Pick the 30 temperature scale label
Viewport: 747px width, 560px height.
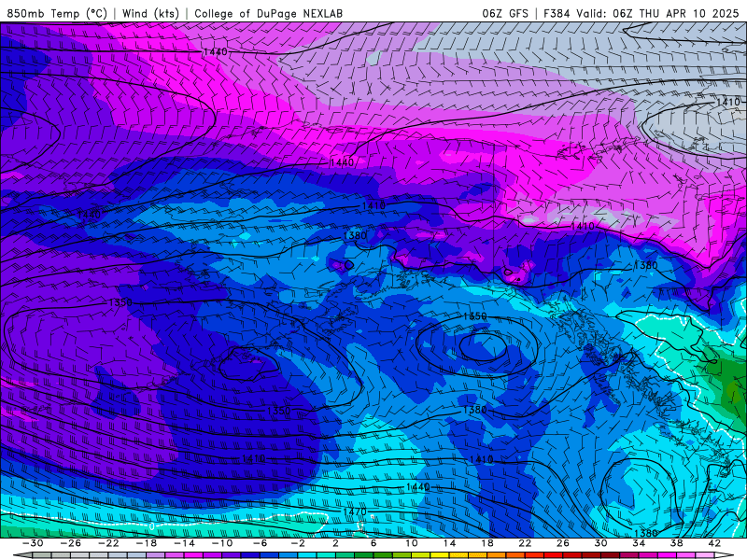point(600,543)
